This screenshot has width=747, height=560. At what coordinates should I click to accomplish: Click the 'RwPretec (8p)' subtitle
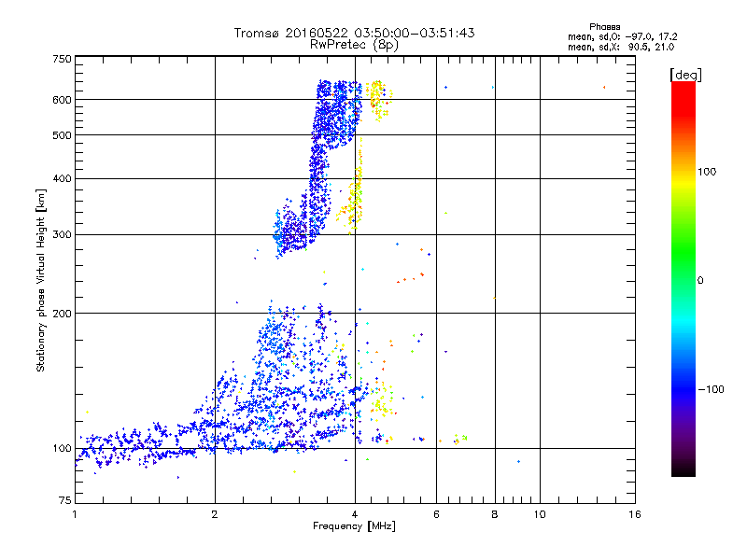click(354, 45)
